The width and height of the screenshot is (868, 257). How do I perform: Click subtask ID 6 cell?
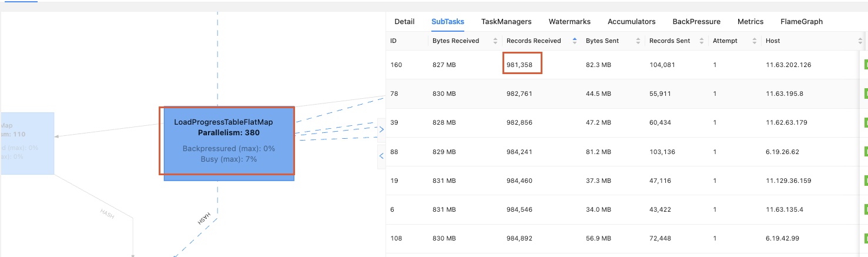[392, 209]
